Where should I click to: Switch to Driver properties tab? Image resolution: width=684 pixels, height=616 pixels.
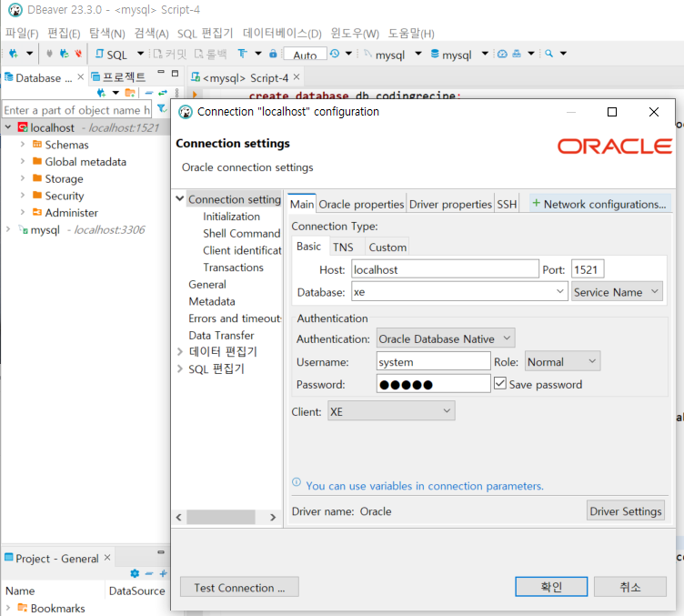pyautogui.click(x=450, y=204)
